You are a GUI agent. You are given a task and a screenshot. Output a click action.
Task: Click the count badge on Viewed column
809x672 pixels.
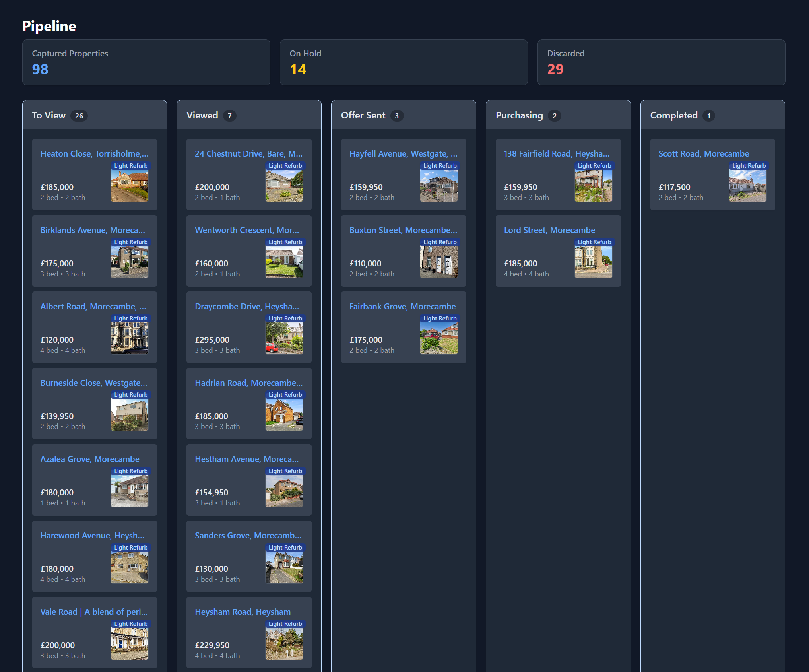pos(230,116)
